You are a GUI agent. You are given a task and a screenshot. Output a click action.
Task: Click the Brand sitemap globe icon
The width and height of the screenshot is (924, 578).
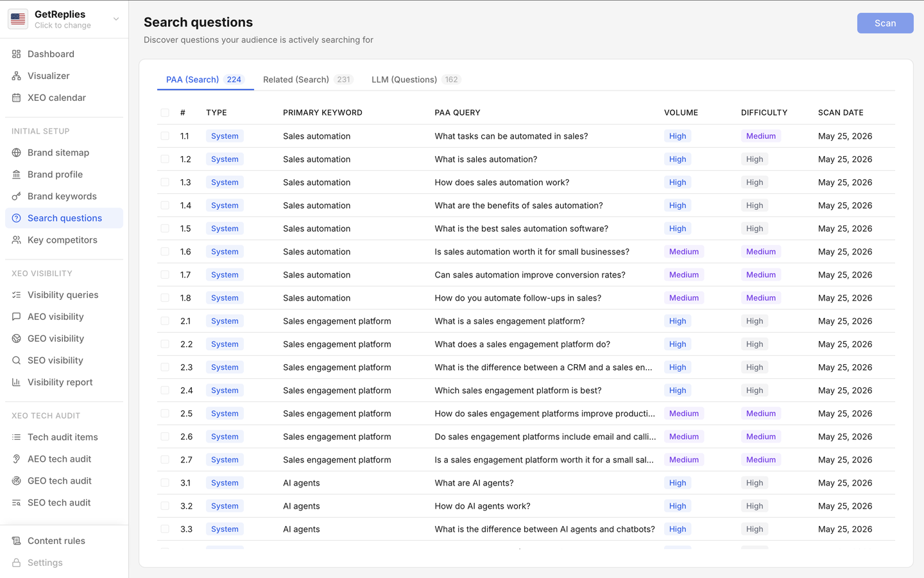pos(17,153)
